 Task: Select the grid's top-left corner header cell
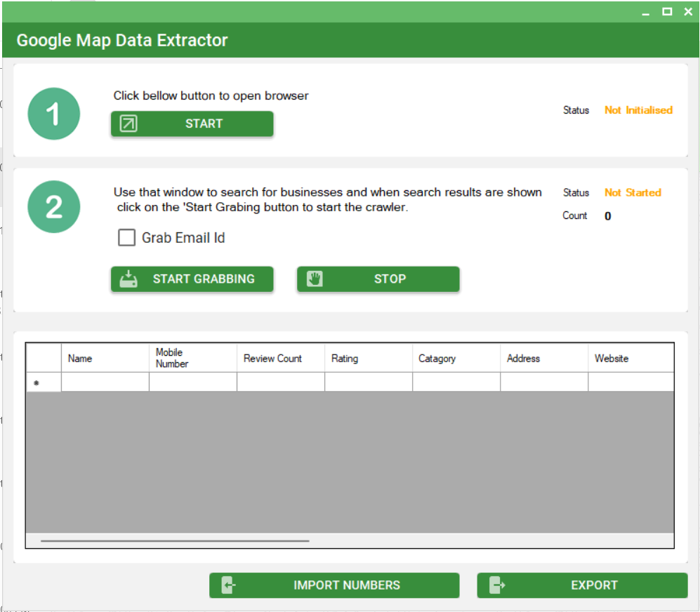44,358
